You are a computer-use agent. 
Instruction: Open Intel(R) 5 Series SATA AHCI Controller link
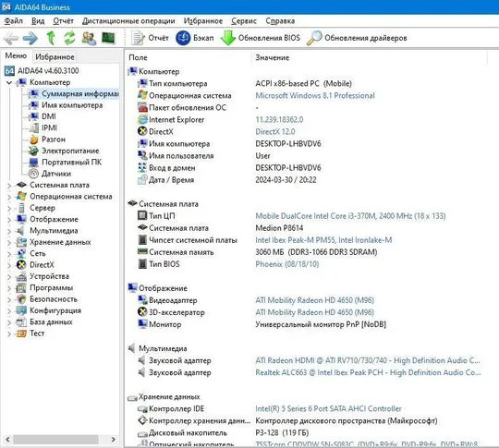click(x=328, y=409)
